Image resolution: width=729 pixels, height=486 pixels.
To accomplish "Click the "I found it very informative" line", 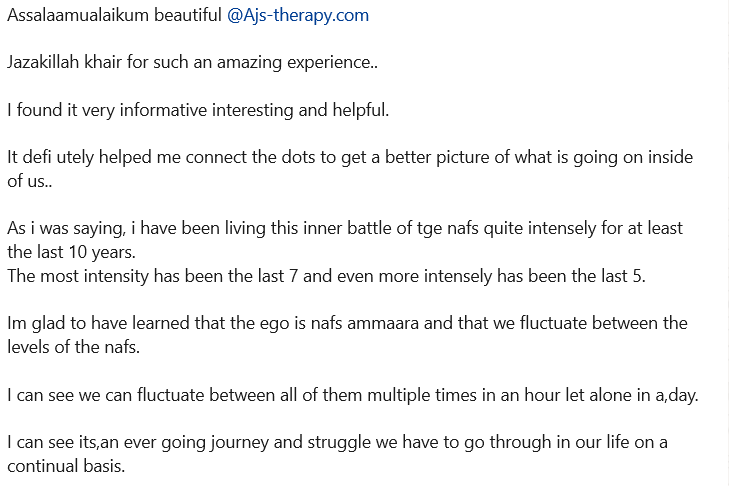I will tap(198, 110).
